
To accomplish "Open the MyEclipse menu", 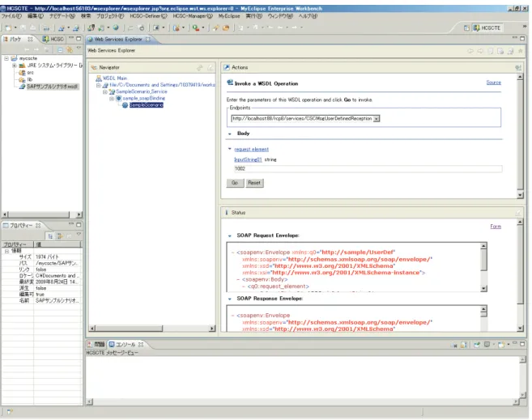I will [228, 16].
